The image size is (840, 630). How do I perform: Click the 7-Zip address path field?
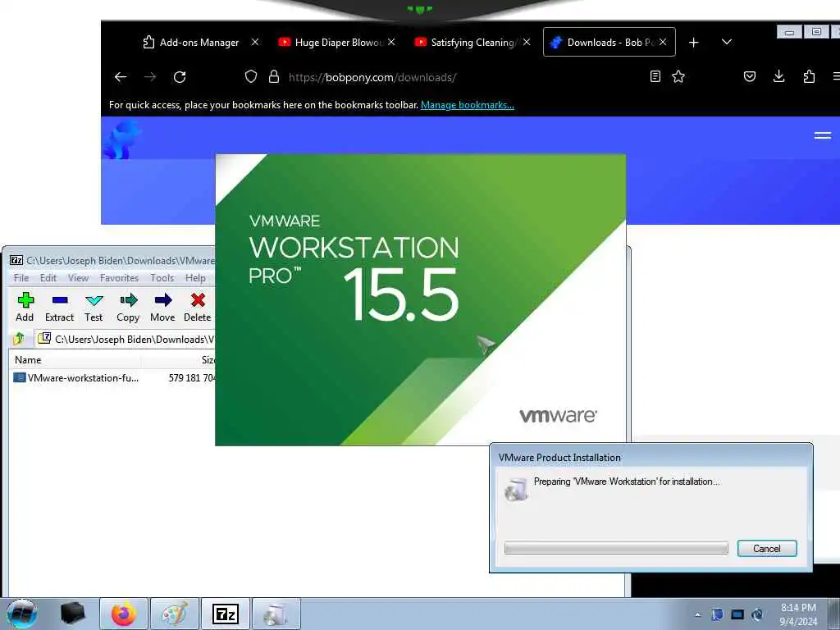click(x=126, y=339)
